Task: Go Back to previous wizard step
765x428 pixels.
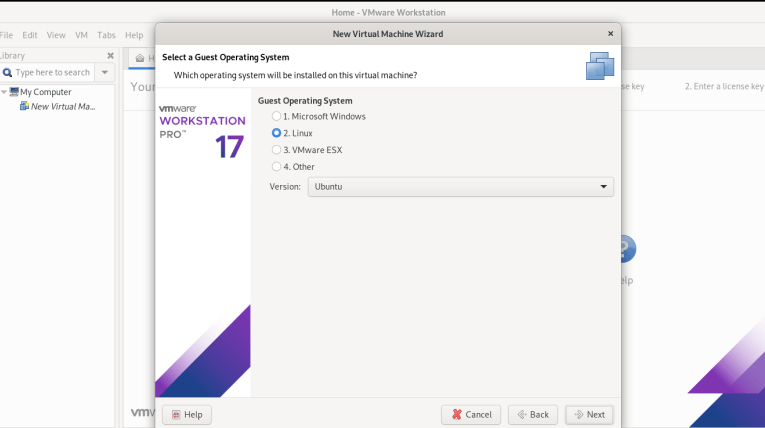Action: point(532,415)
